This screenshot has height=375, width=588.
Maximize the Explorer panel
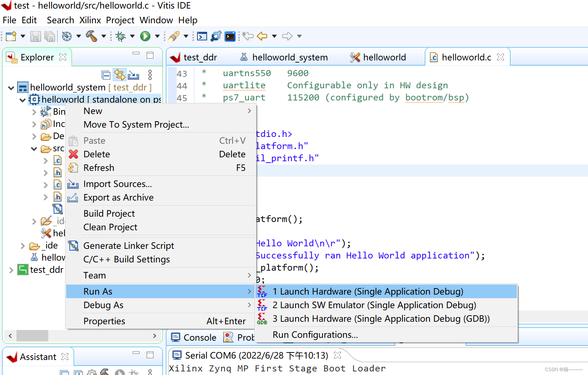[150, 55]
